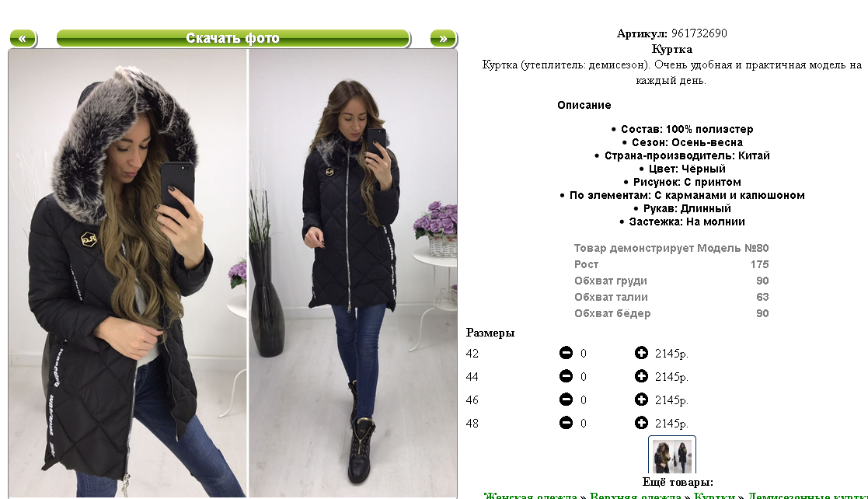Click the Скачать фото download button
The width and height of the screenshot is (868, 499).
click(x=233, y=38)
